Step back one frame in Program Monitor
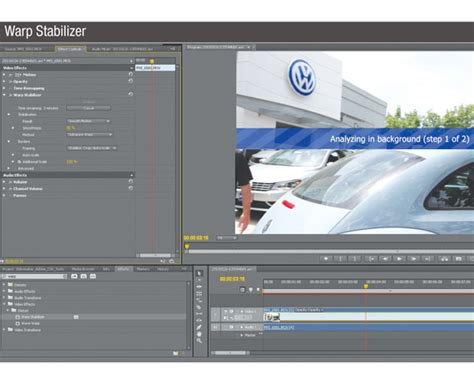This screenshot has width=474, height=379. (385, 259)
